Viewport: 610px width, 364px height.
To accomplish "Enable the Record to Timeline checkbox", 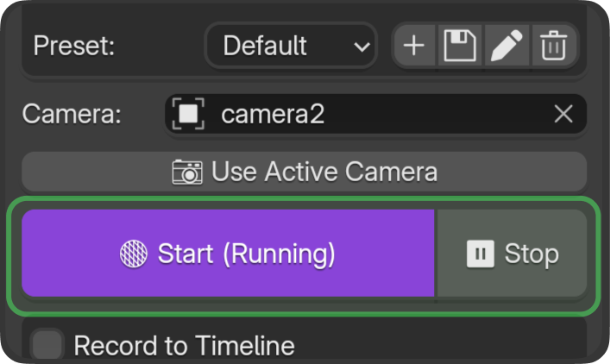I will 47,346.
